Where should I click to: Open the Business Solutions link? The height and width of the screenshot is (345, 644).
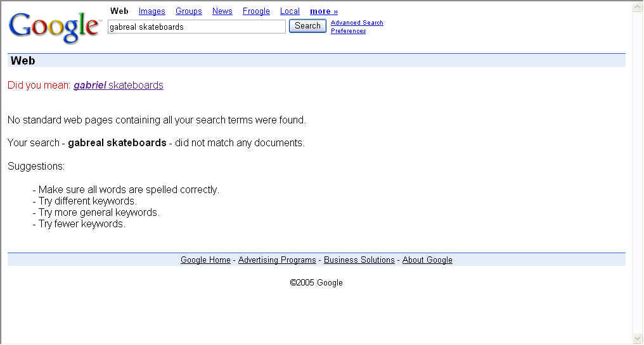point(359,260)
